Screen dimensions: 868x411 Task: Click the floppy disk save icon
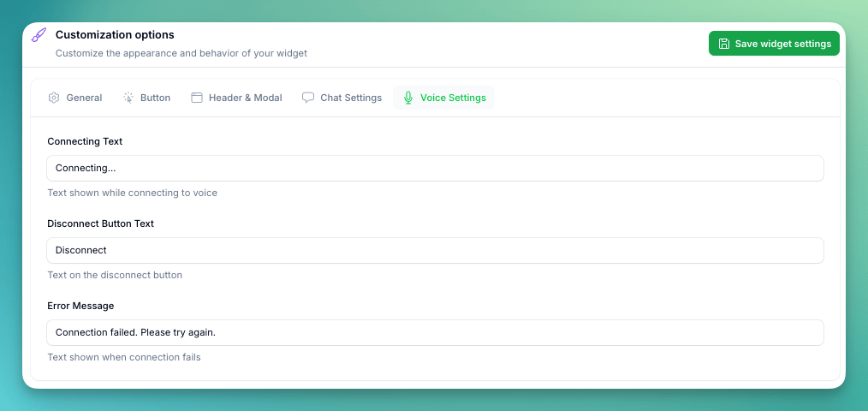(723, 44)
